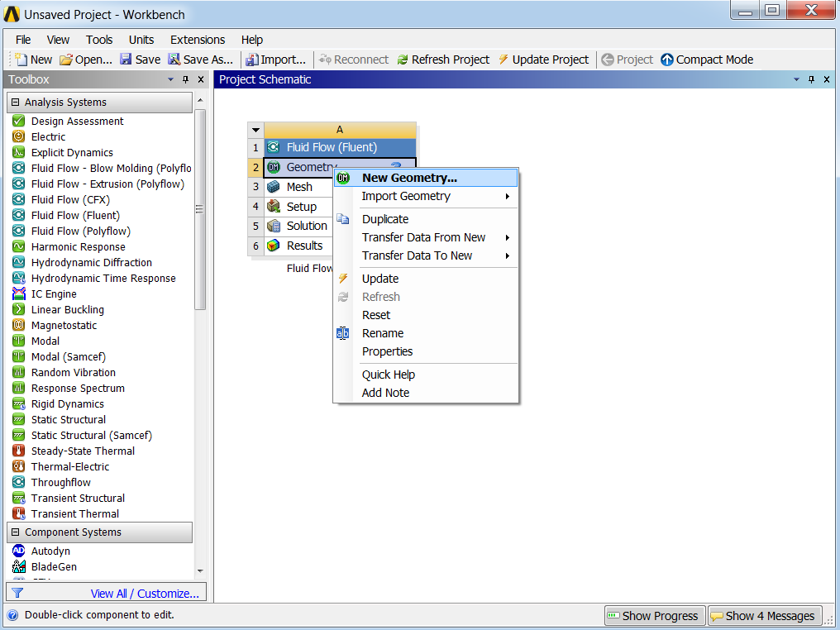Select the Autodyn component icon

19,551
